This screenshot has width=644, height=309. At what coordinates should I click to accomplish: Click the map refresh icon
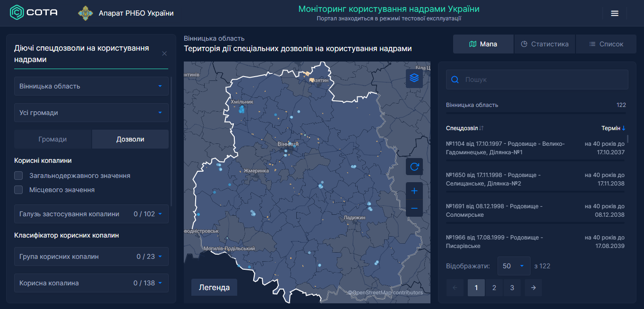(414, 167)
